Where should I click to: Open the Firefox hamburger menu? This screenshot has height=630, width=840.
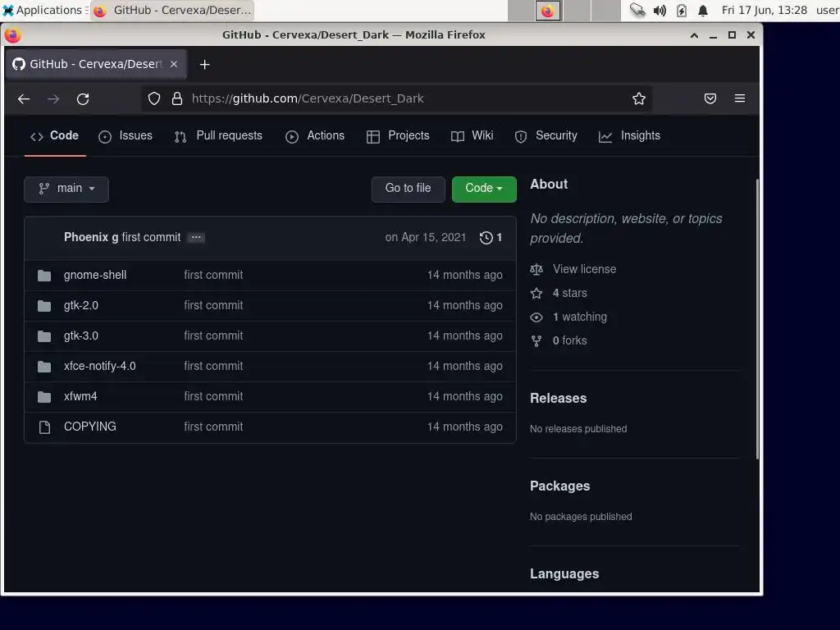740,98
